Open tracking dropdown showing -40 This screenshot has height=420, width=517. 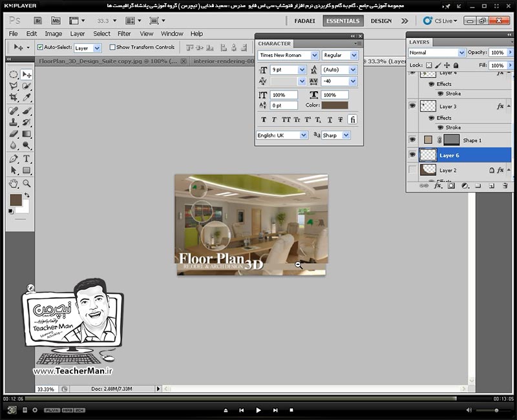[x=353, y=81]
